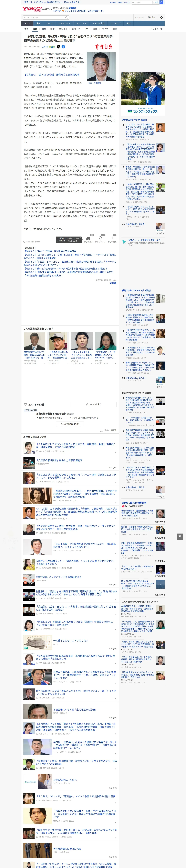Click 記事に関する報告 report icon link
Image resolution: width=186 pixels, height=868 pixels.
pos(32,242)
